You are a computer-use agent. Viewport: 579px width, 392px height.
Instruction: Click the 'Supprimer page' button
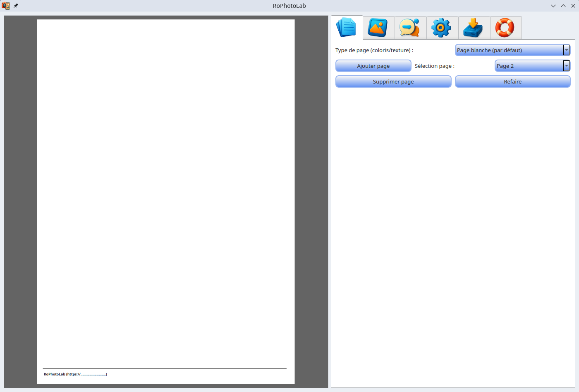[393, 81]
